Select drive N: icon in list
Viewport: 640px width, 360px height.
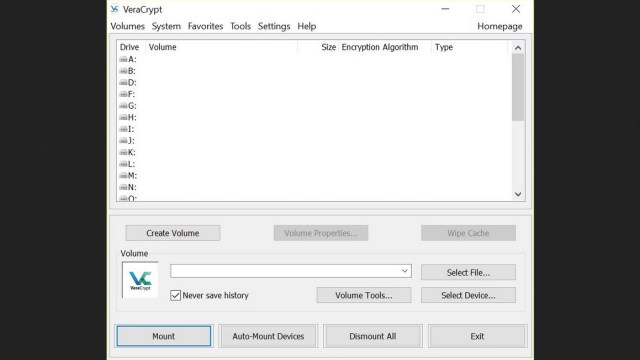tap(123, 187)
